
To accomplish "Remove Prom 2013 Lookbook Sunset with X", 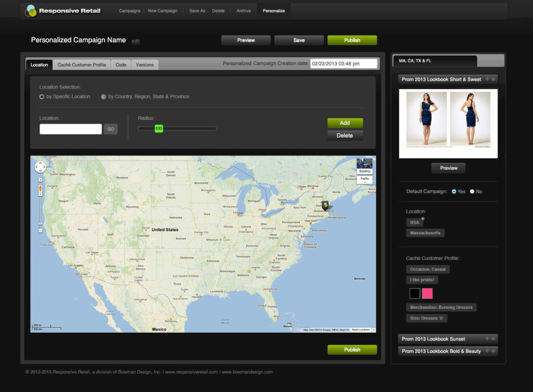I will (493, 338).
